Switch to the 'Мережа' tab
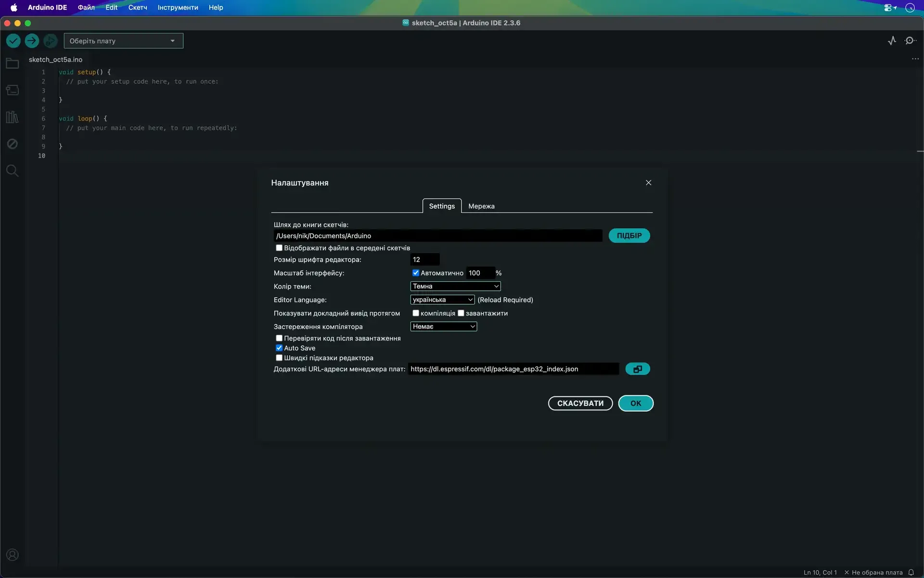The height and width of the screenshot is (578, 924). point(481,206)
